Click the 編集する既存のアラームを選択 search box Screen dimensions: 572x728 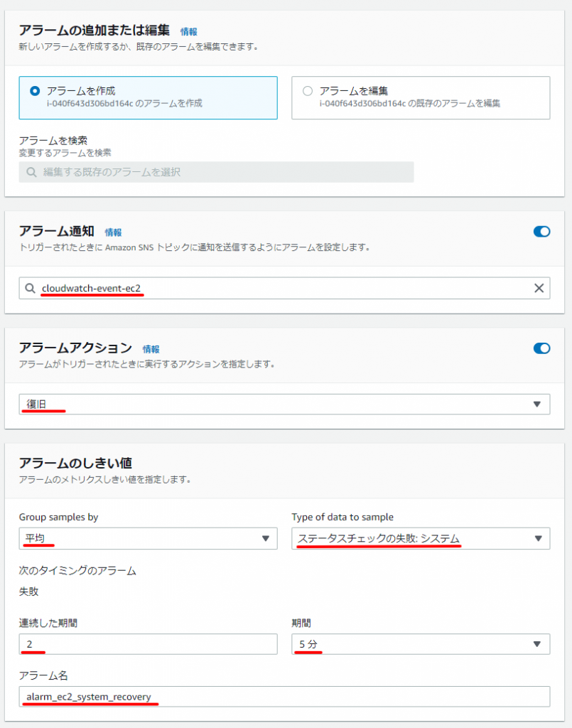click(x=216, y=172)
